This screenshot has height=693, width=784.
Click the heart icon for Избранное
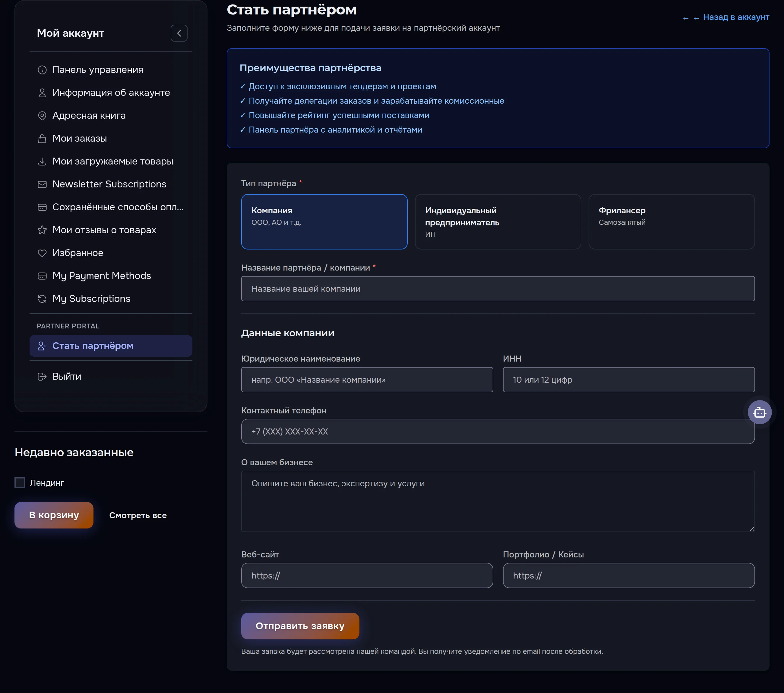(42, 253)
